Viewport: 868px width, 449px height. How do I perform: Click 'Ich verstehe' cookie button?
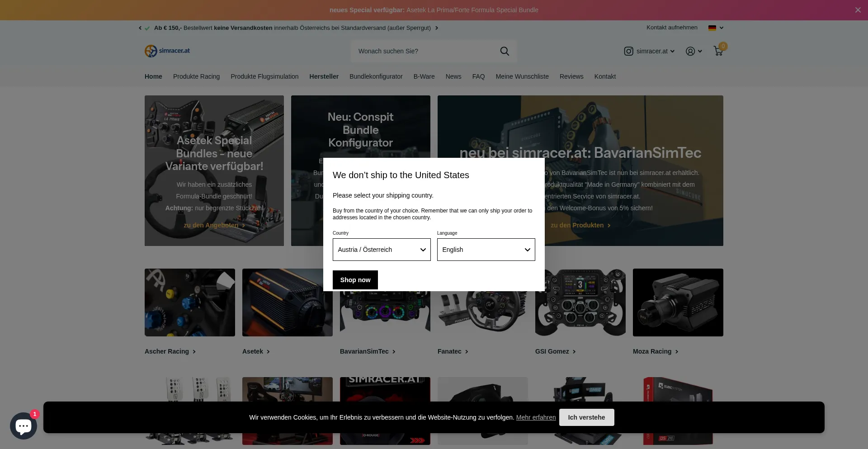586,417
